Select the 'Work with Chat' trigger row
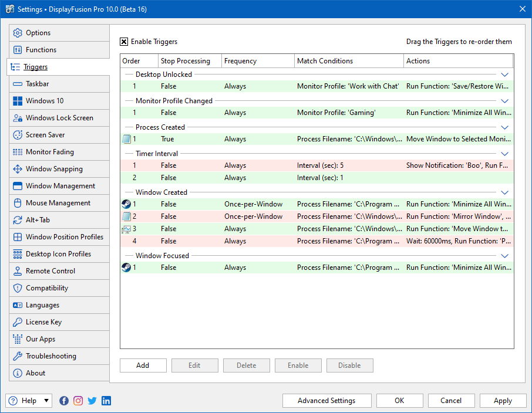The height and width of the screenshot is (413, 532). (317, 86)
